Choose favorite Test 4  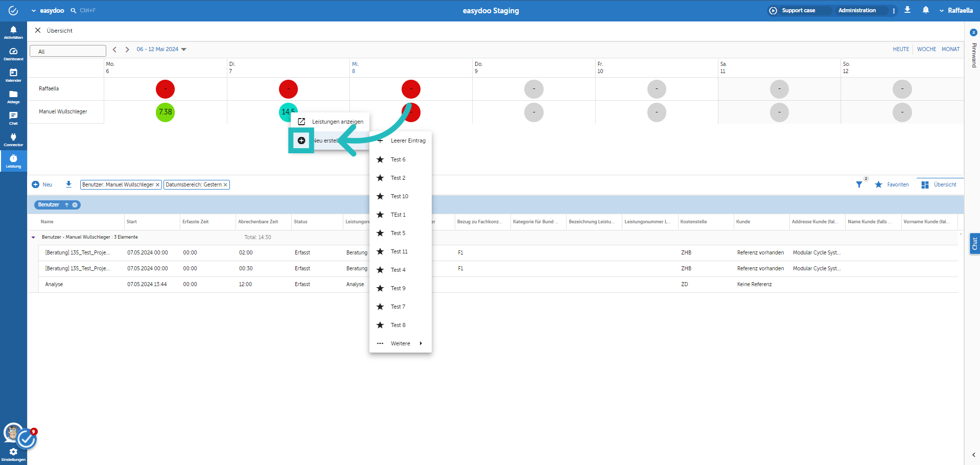401,270
